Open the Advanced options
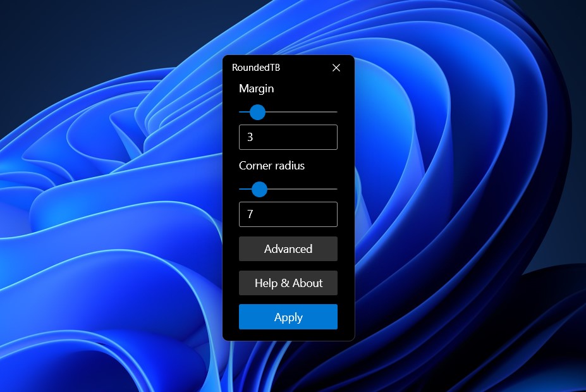Screen dimensions: 586x392 288,249
